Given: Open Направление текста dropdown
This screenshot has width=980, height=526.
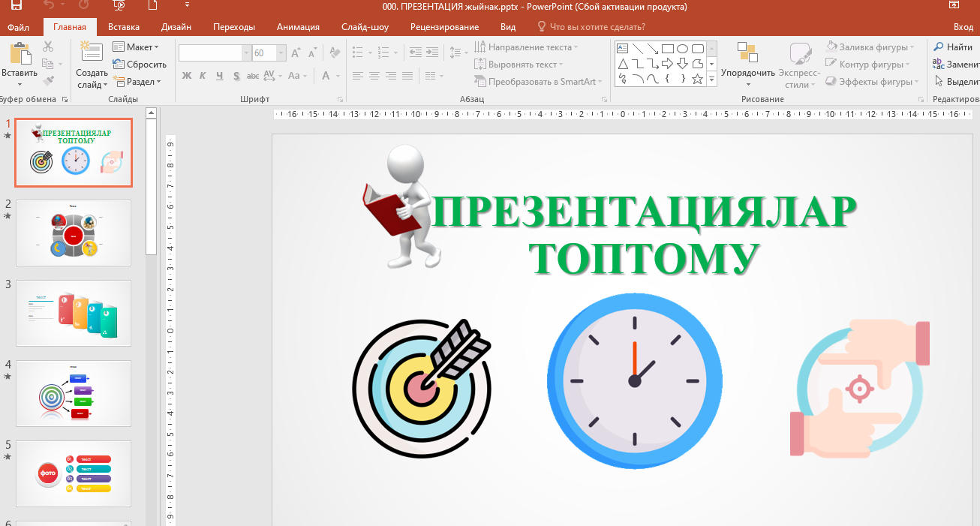Looking at the screenshot, I should pos(526,47).
